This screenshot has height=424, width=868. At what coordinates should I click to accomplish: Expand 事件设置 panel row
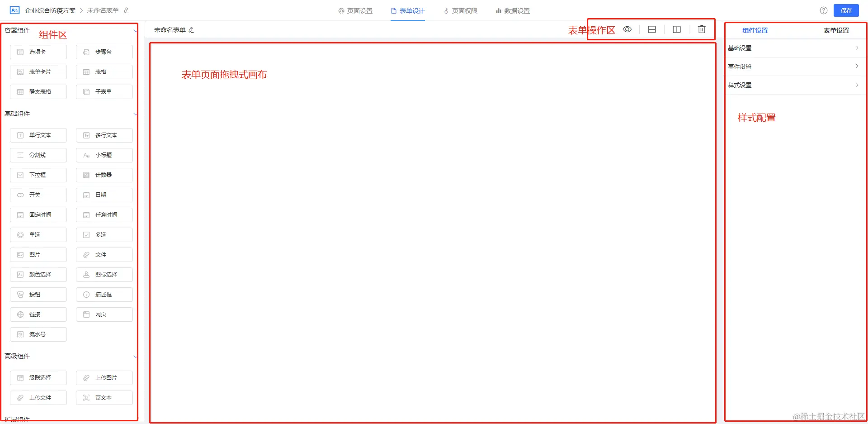tap(794, 67)
